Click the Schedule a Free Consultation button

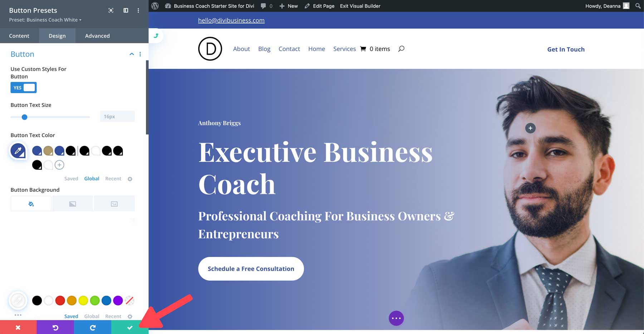251,269
